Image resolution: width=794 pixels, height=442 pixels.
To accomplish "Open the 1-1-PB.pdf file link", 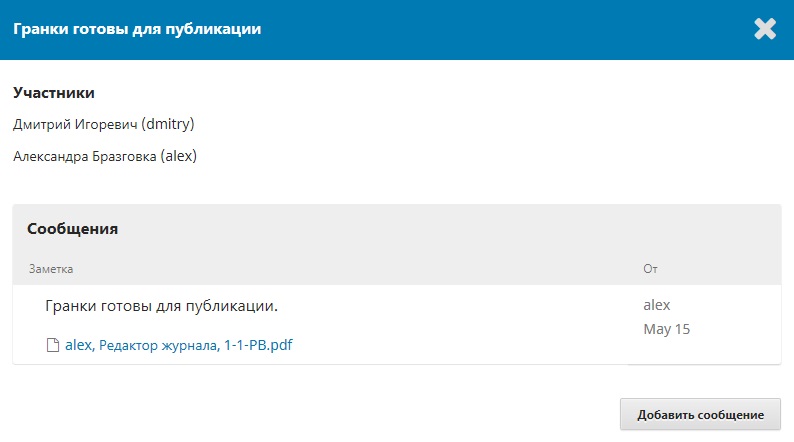I will (258, 345).
